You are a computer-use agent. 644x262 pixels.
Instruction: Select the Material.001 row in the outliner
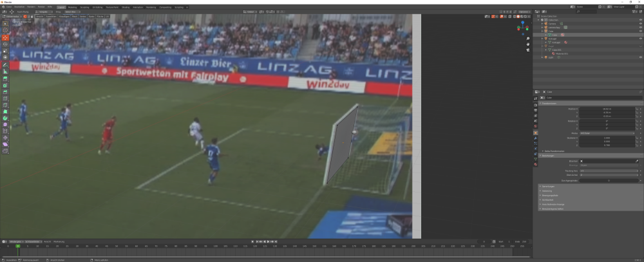562,54
